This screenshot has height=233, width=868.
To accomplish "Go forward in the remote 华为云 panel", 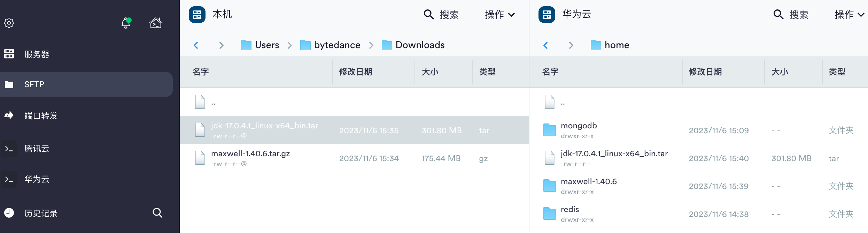I will (x=571, y=45).
